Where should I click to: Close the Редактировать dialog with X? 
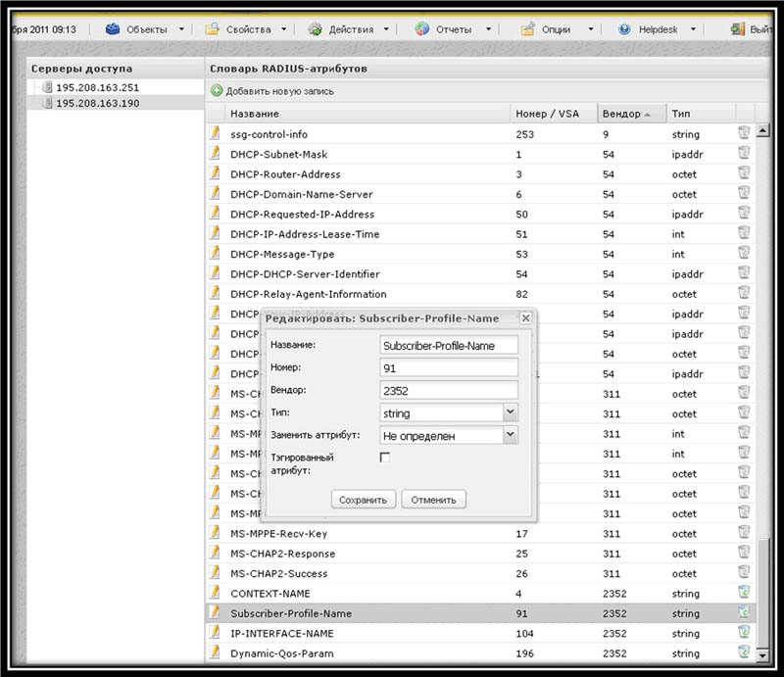click(525, 318)
